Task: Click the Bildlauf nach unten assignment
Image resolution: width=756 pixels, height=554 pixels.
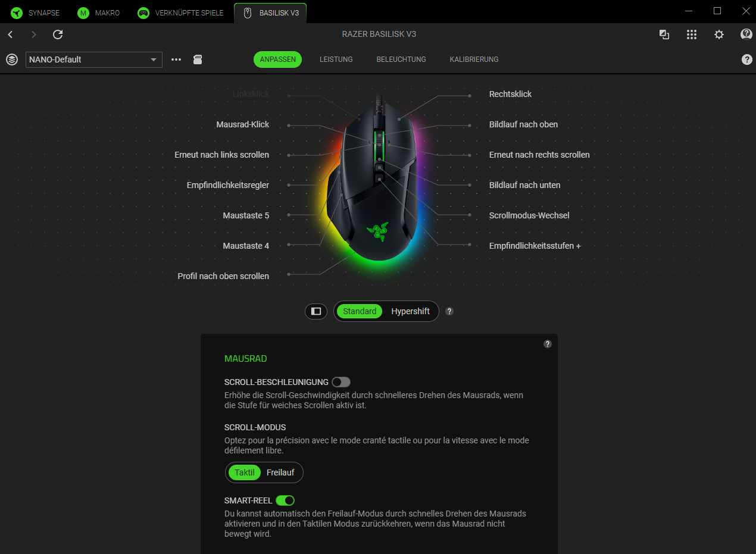Action: 524,185
